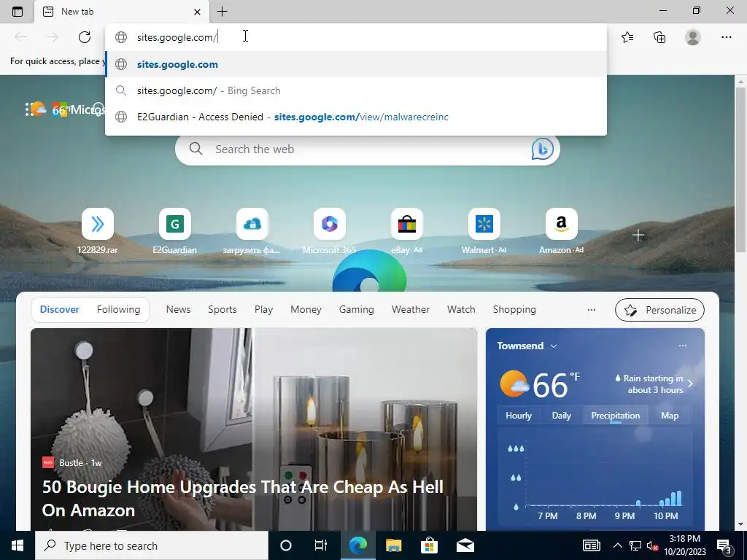Viewport: 747px width, 560px height.
Task: Switch to the Following feed tab
Action: click(x=119, y=309)
